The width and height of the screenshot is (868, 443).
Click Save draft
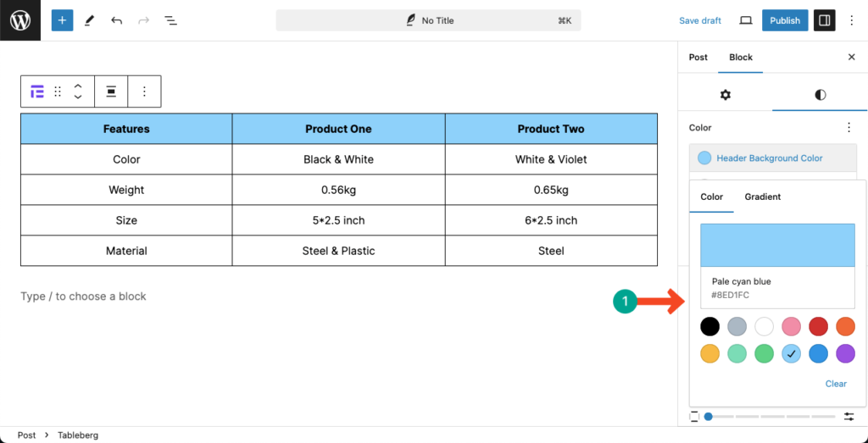click(x=699, y=20)
